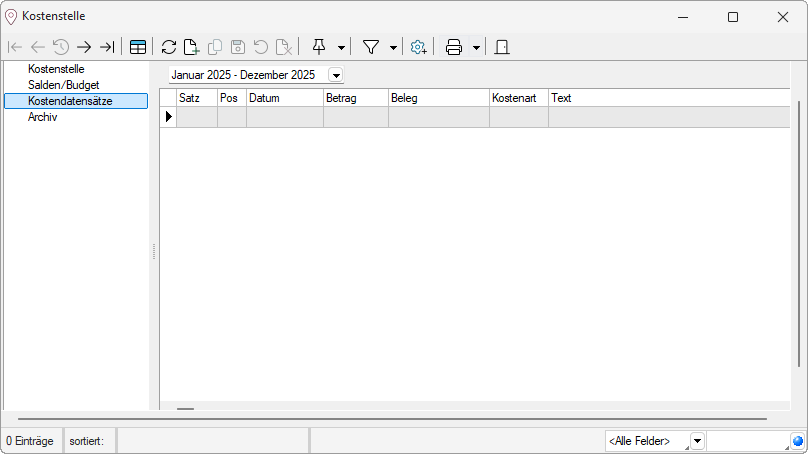Sort by the Betrag column header
The height and width of the screenshot is (454, 808).
(x=355, y=98)
